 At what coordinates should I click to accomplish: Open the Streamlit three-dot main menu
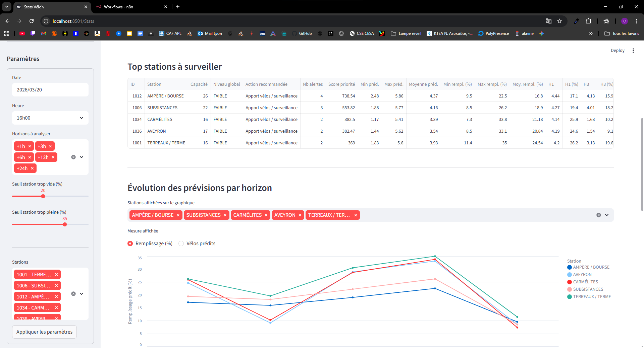[633, 51]
